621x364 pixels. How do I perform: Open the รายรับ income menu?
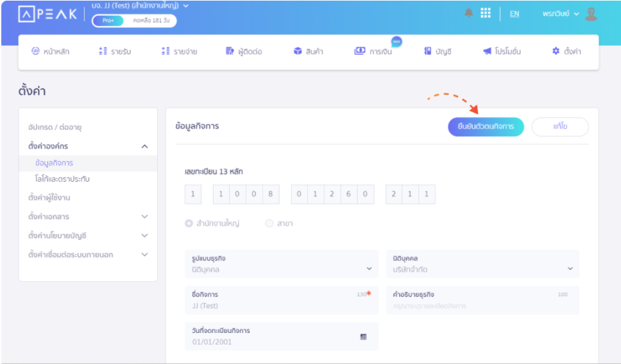click(115, 52)
